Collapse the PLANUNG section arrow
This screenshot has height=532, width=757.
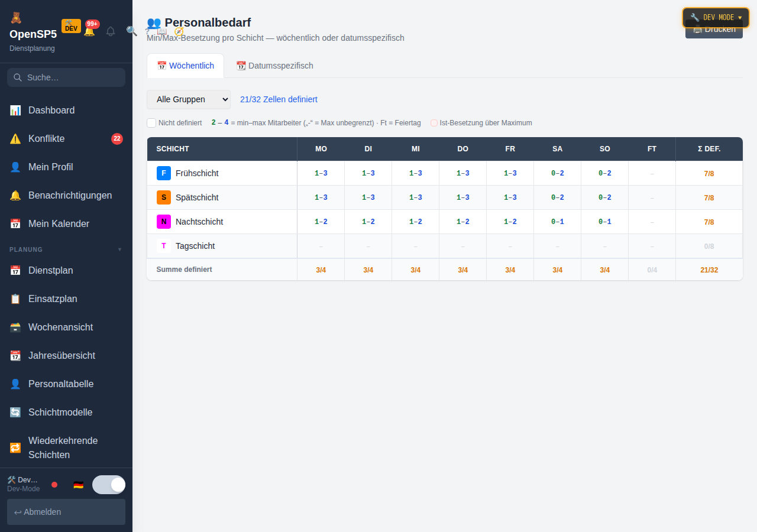(x=119, y=249)
